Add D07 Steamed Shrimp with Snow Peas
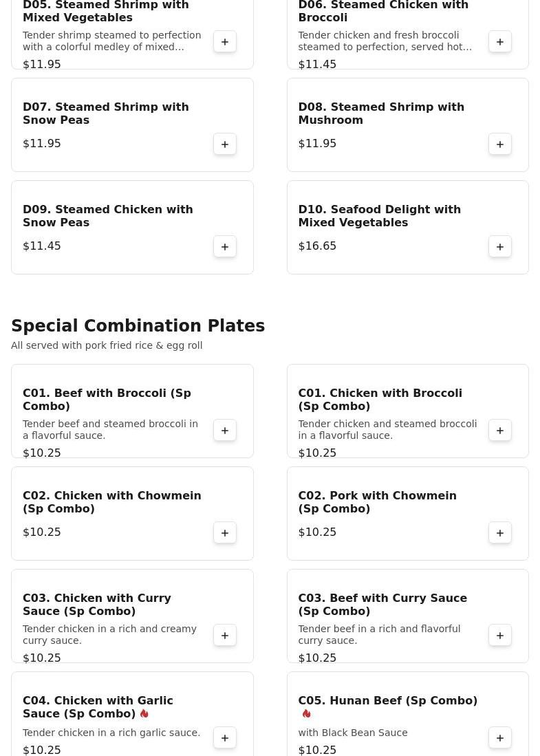Image resolution: width=540 pixels, height=756 pixels. tap(225, 144)
